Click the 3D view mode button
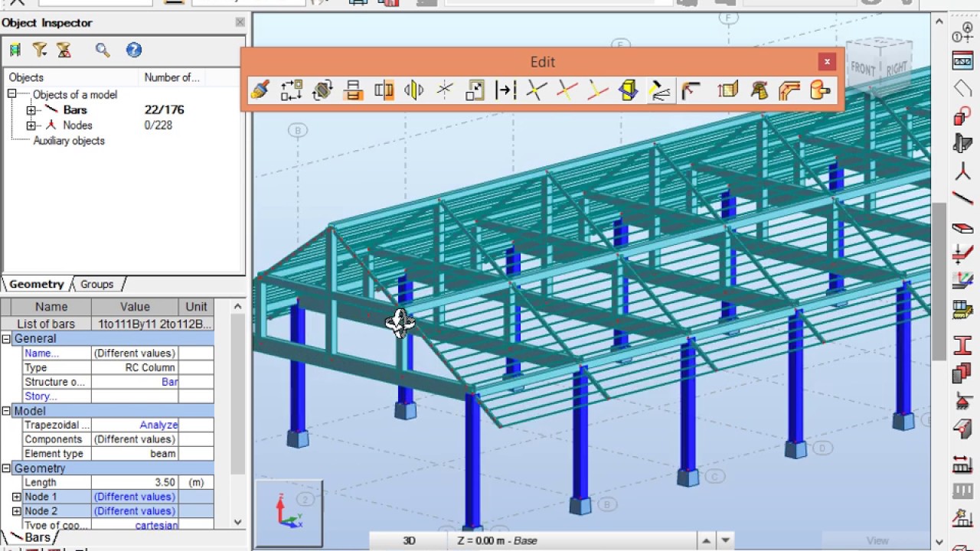The height and width of the screenshot is (551, 980). coord(409,540)
